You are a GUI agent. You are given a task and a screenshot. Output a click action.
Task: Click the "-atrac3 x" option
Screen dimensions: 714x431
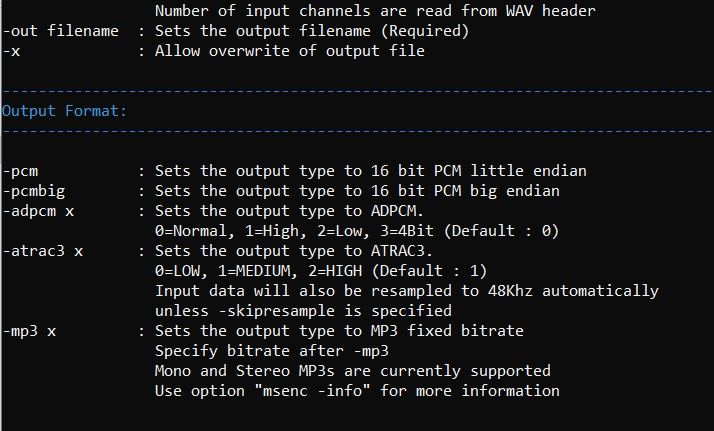tap(43, 251)
